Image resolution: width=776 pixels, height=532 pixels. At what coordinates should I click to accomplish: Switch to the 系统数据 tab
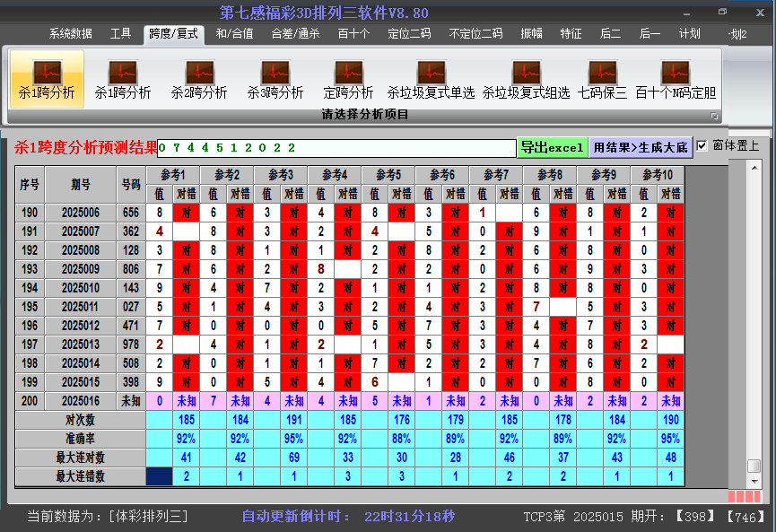(x=70, y=34)
